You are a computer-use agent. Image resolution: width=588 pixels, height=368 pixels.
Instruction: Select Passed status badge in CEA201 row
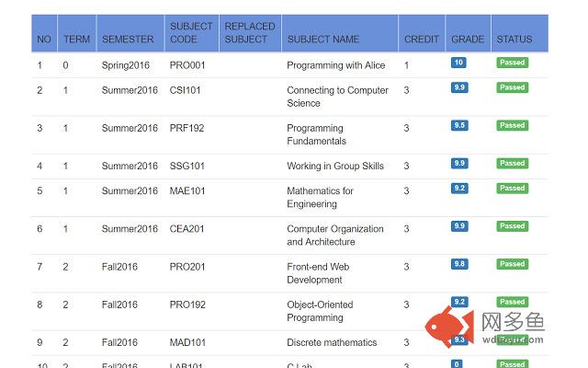point(513,226)
